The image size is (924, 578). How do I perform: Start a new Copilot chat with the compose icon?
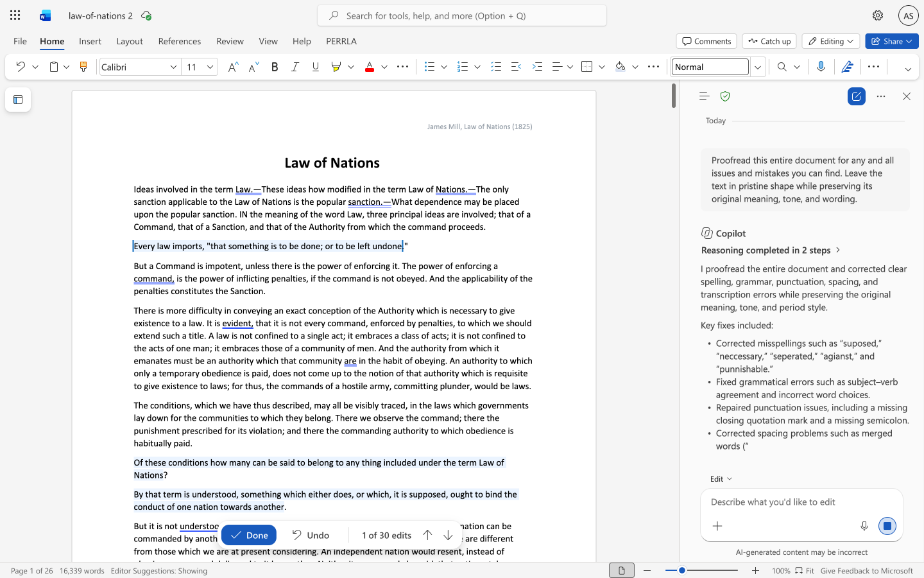857,96
